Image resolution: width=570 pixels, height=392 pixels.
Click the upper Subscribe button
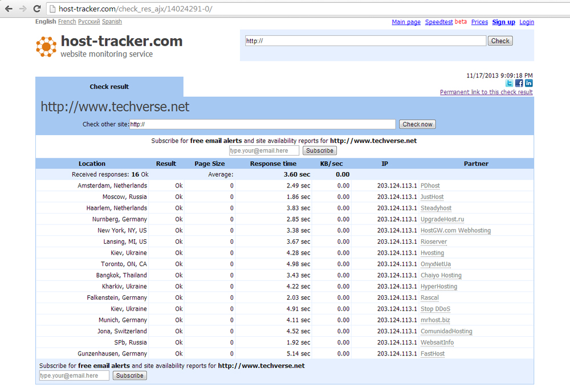[320, 150]
